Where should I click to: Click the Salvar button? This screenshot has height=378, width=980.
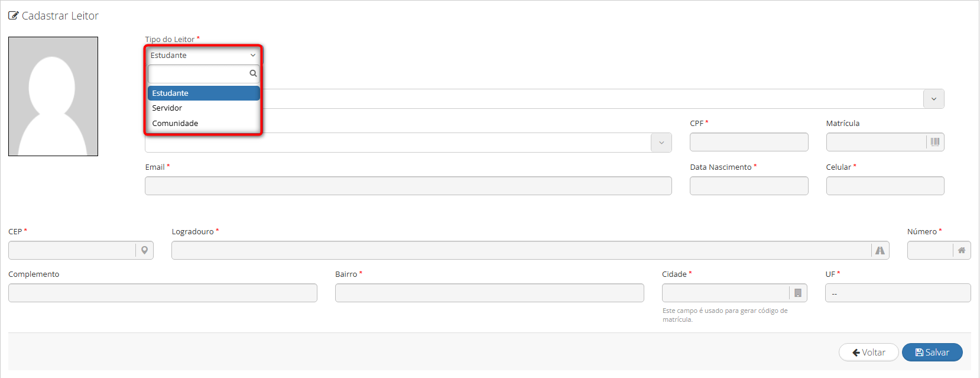pyautogui.click(x=932, y=353)
